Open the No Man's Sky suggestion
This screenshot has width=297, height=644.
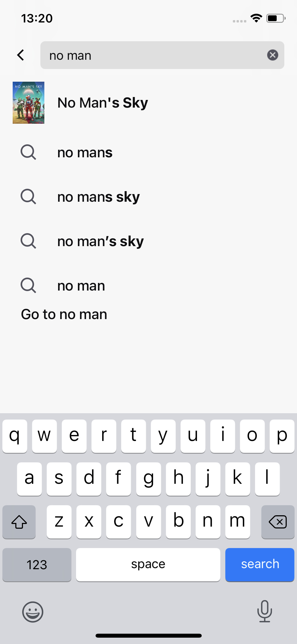(102, 103)
